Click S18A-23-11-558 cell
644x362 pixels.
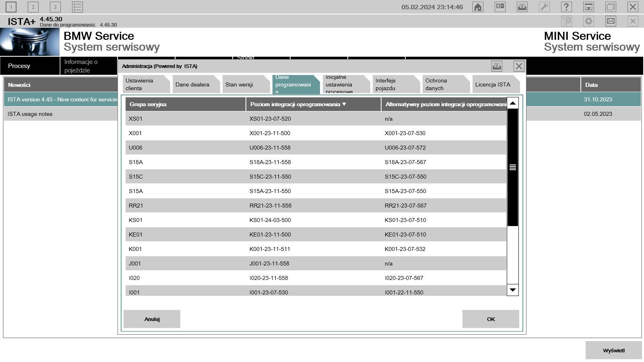click(270, 162)
